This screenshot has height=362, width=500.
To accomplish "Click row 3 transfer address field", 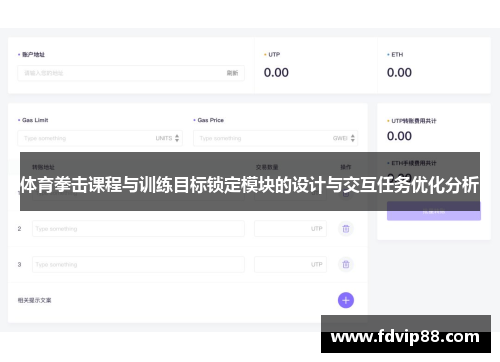I will point(138,264).
